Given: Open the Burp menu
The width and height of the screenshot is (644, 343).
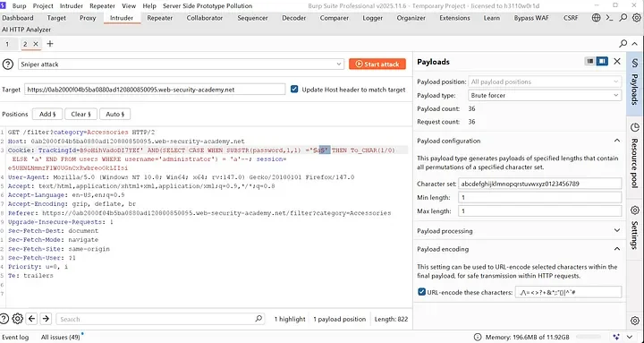Looking at the screenshot, I should click(20, 5).
